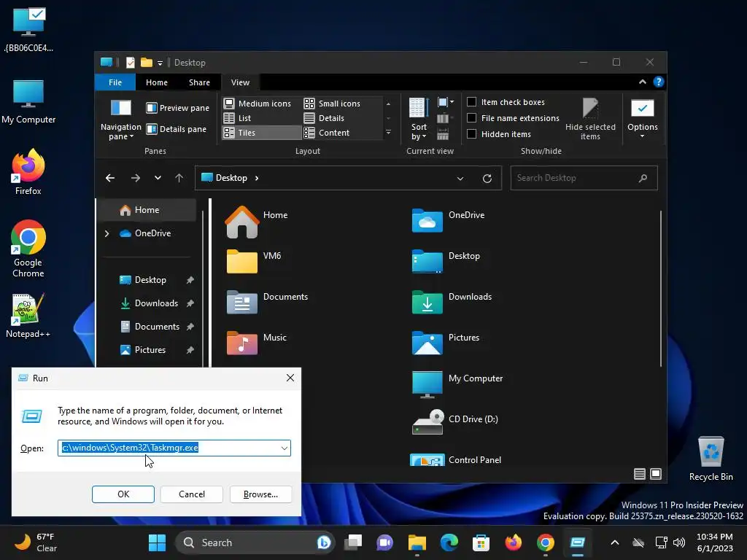
Task: Switch layout to Details view
Action: tap(324, 118)
